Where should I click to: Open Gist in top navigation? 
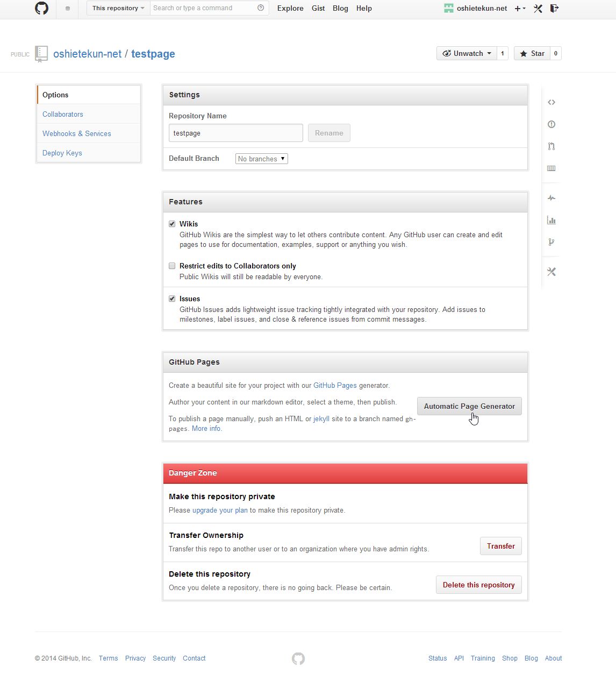pyautogui.click(x=318, y=8)
